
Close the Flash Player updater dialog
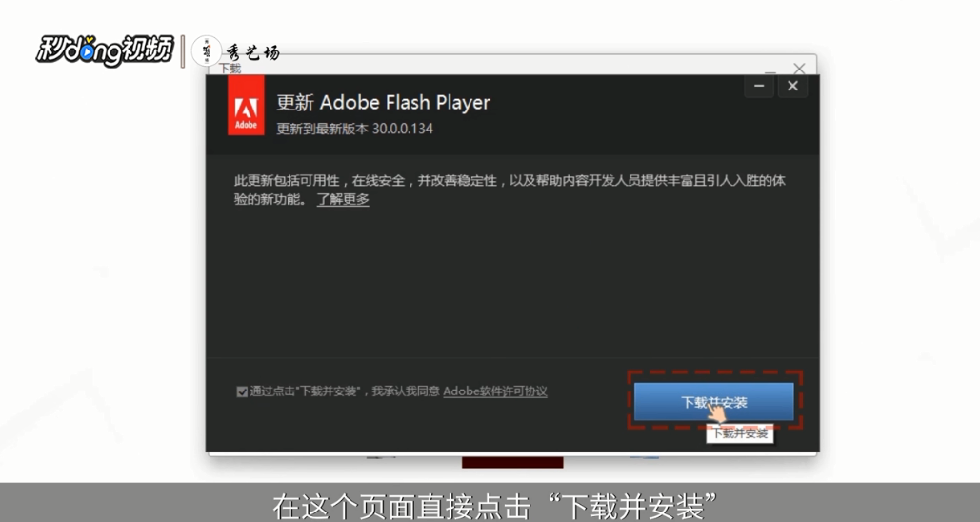pos(792,87)
